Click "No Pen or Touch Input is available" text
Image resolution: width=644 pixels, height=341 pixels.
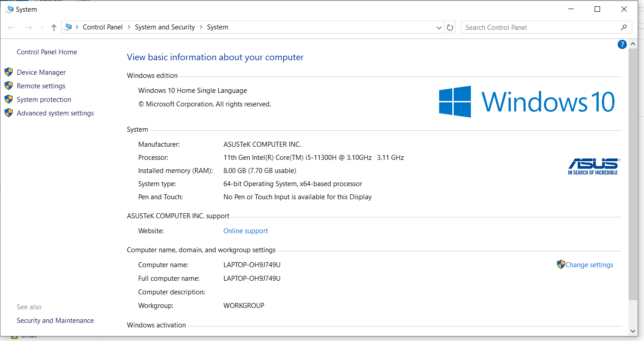point(277,197)
